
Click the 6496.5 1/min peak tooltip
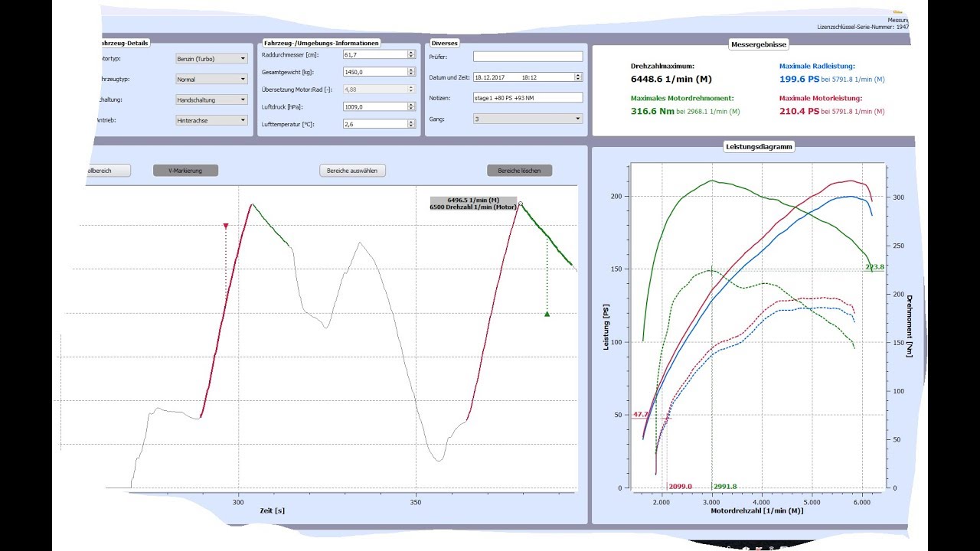pos(474,204)
